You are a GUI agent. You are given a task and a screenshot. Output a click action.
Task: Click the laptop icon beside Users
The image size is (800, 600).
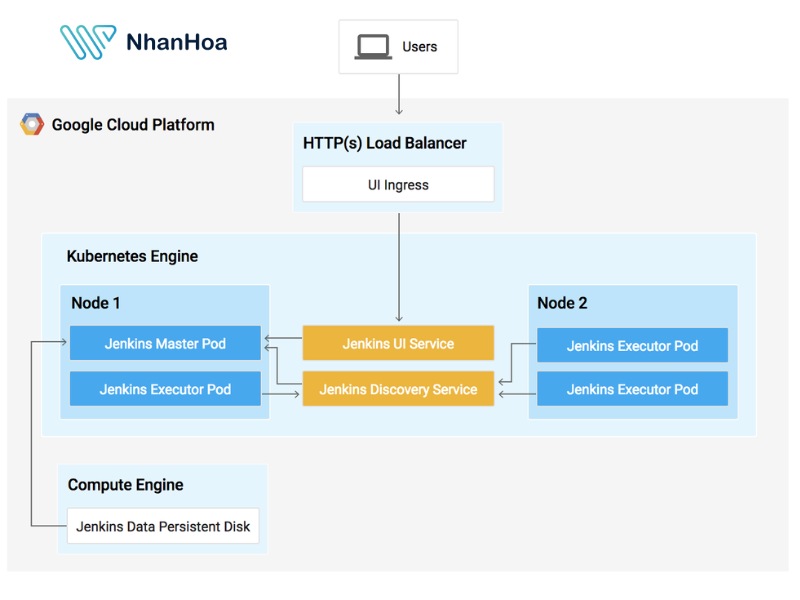pos(373,47)
